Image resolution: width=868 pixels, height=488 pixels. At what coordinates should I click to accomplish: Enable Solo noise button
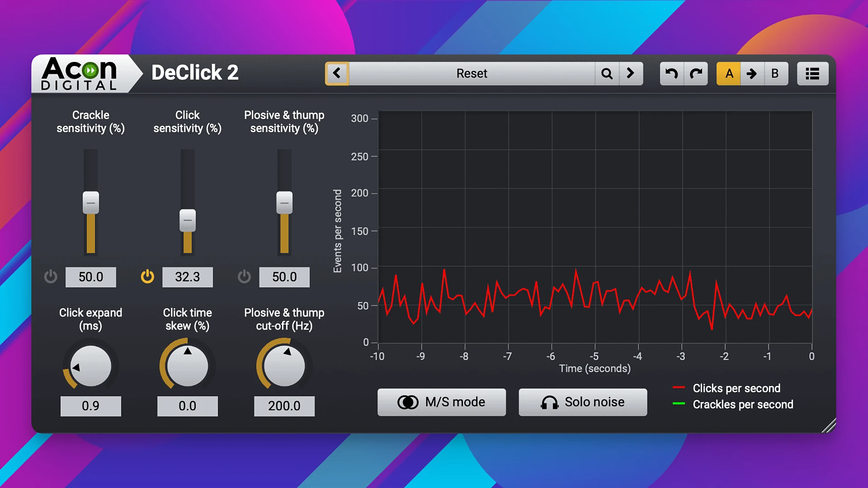(583, 402)
